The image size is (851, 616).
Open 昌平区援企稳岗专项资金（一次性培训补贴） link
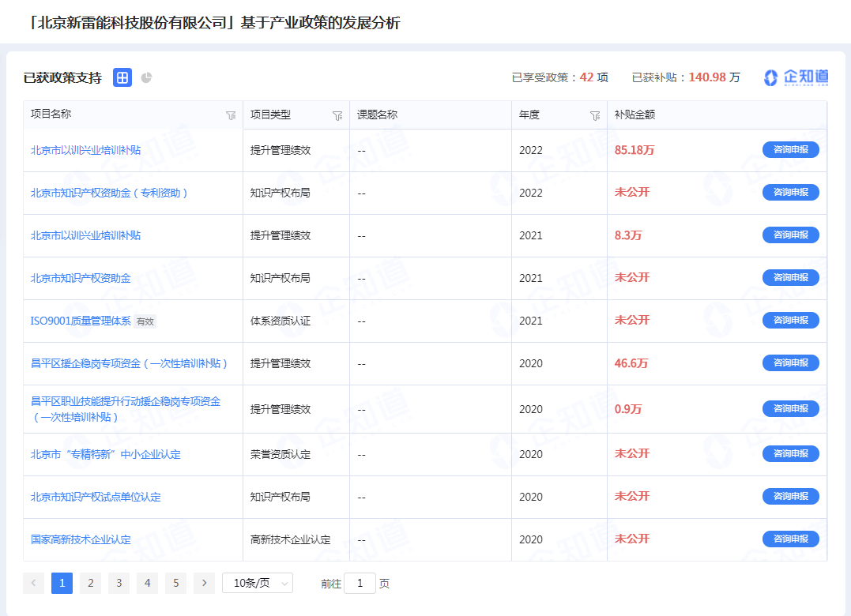click(129, 363)
